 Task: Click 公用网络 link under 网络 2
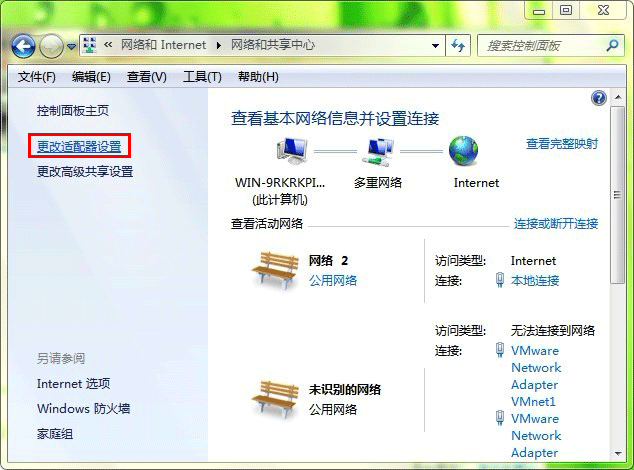tap(333, 280)
